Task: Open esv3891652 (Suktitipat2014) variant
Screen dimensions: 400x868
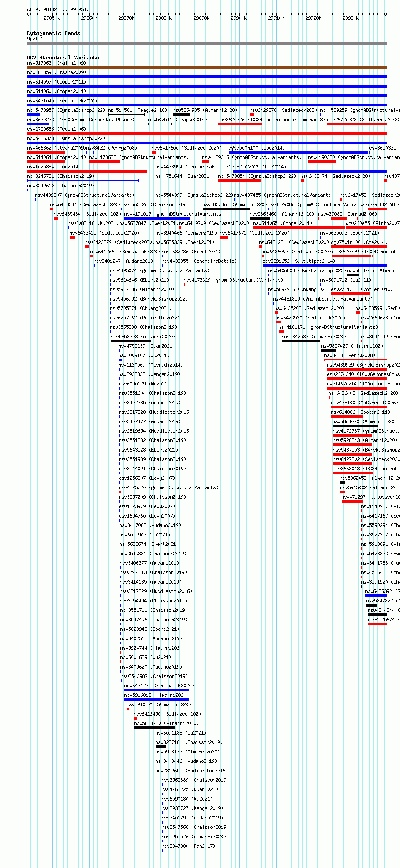Action: coord(299,261)
